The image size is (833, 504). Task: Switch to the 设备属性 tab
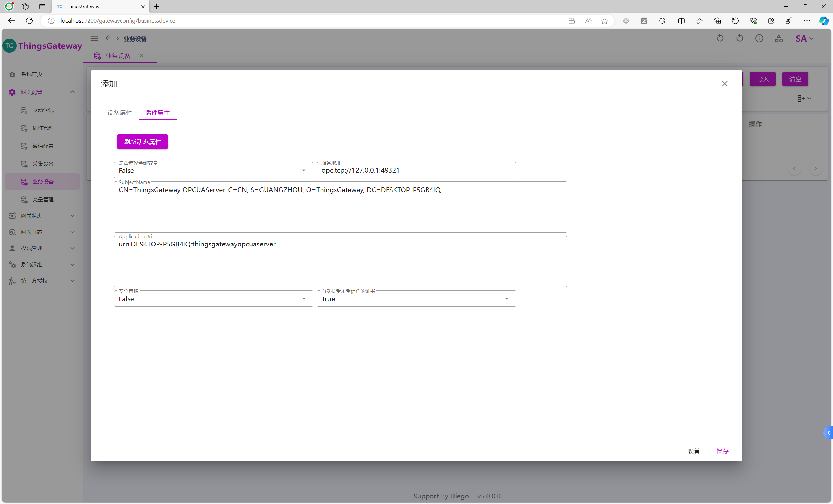click(x=119, y=113)
